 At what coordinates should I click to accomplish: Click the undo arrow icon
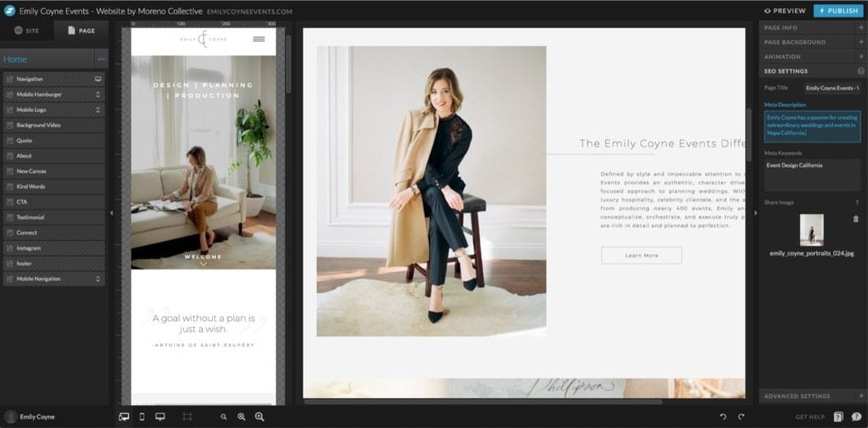pos(723,417)
